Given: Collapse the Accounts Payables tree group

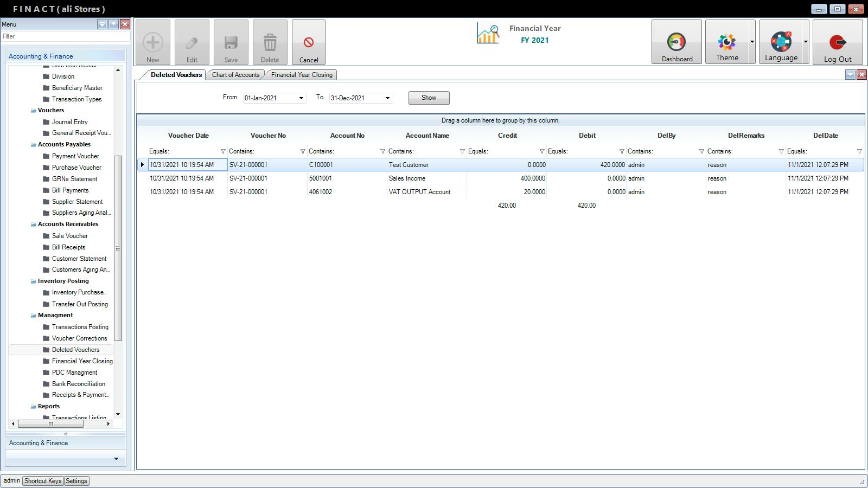Looking at the screenshot, I should point(33,145).
